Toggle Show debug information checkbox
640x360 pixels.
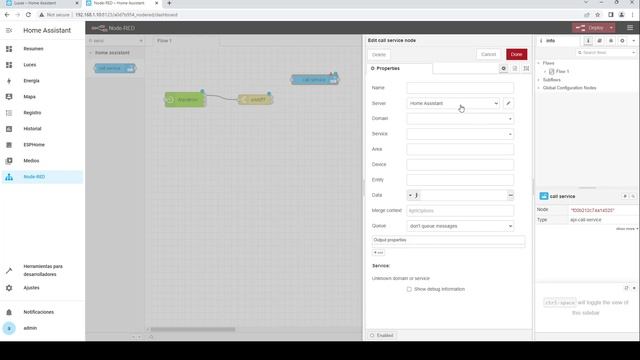pyautogui.click(x=409, y=289)
